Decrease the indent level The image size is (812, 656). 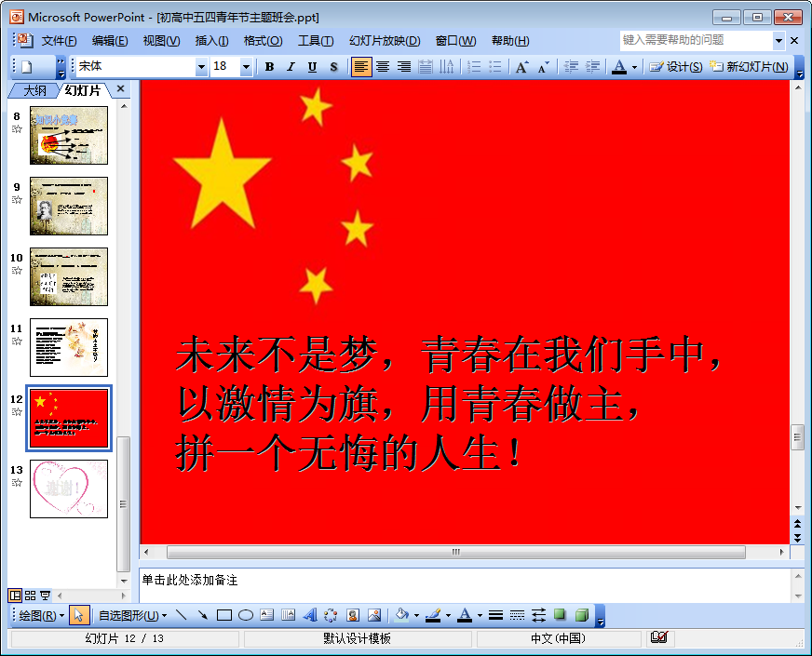pyautogui.click(x=571, y=67)
